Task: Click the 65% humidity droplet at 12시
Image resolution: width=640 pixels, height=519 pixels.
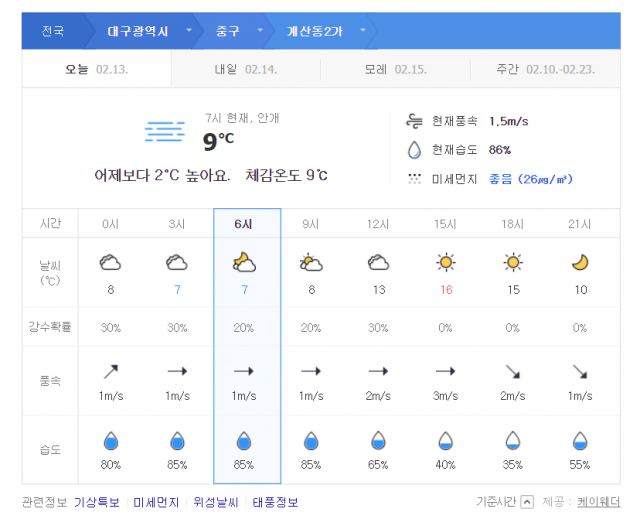Action: pos(378,441)
